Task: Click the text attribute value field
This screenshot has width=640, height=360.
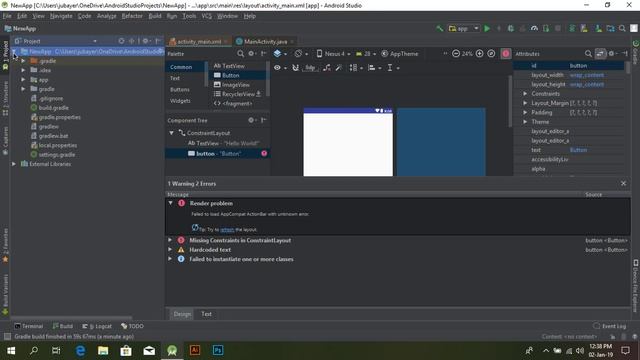Action: [x=596, y=150]
